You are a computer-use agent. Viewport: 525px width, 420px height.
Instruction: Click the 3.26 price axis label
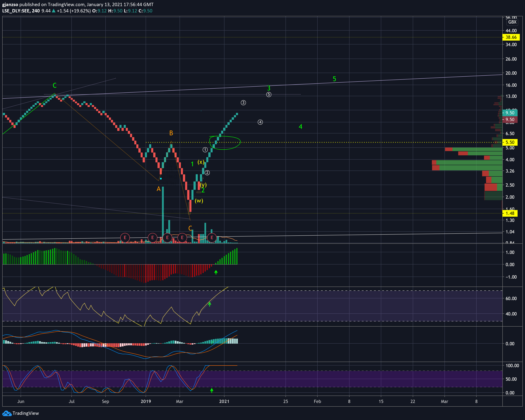510,171
